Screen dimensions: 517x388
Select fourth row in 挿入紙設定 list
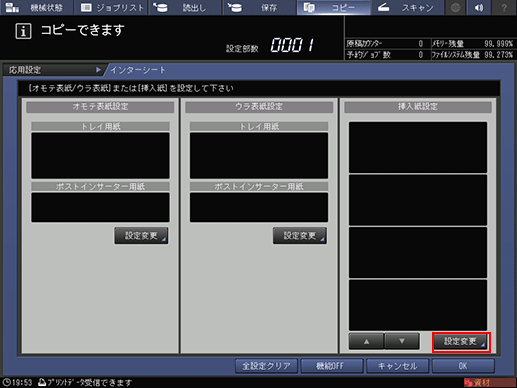pyautogui.click(x=418, y=305)
